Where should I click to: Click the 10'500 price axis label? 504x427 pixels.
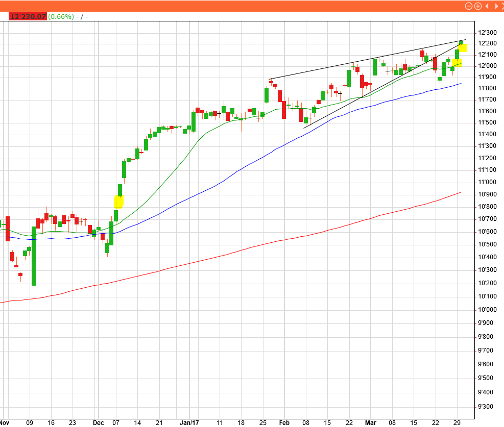487,244
